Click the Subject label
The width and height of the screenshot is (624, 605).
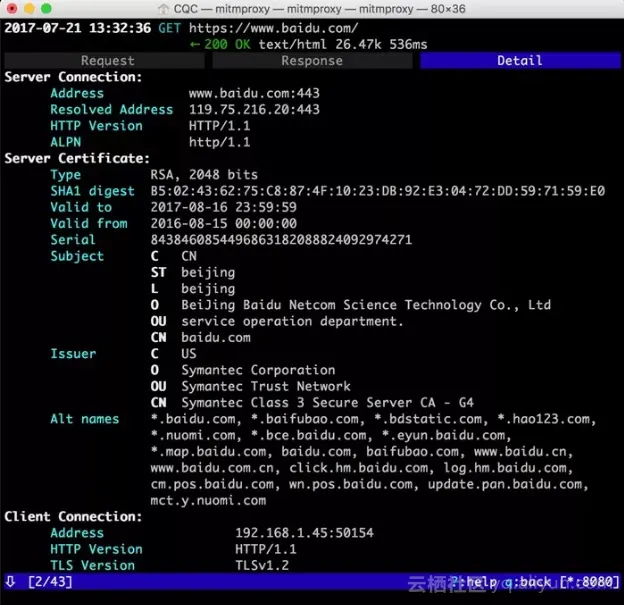click(x=77, y=256)
